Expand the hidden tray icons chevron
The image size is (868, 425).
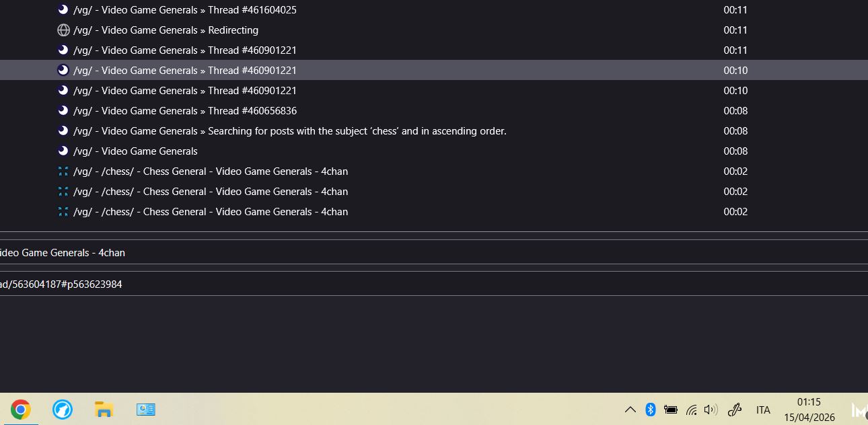[x=630, y=410]
